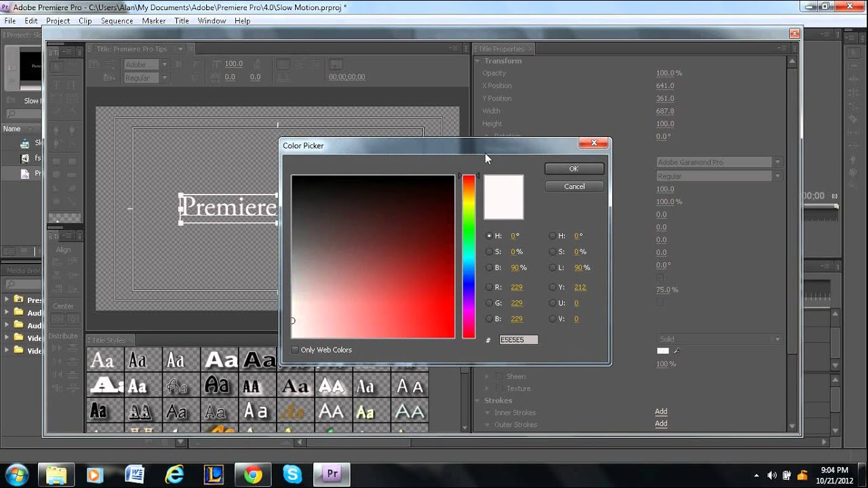The width and height of the screenshot is (868, 488).
Task: Open the Edit menu
Action: pos(31,21)
